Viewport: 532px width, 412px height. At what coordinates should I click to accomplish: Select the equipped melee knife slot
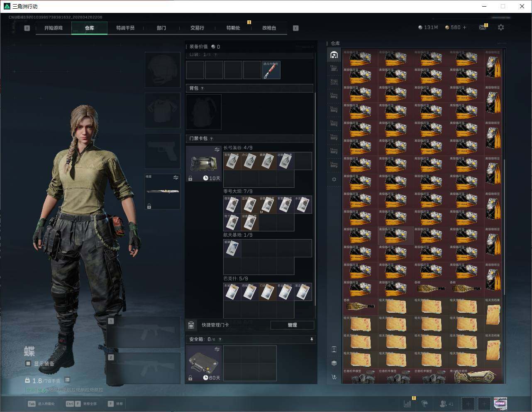pyautogui.click(x=162, y=191)
